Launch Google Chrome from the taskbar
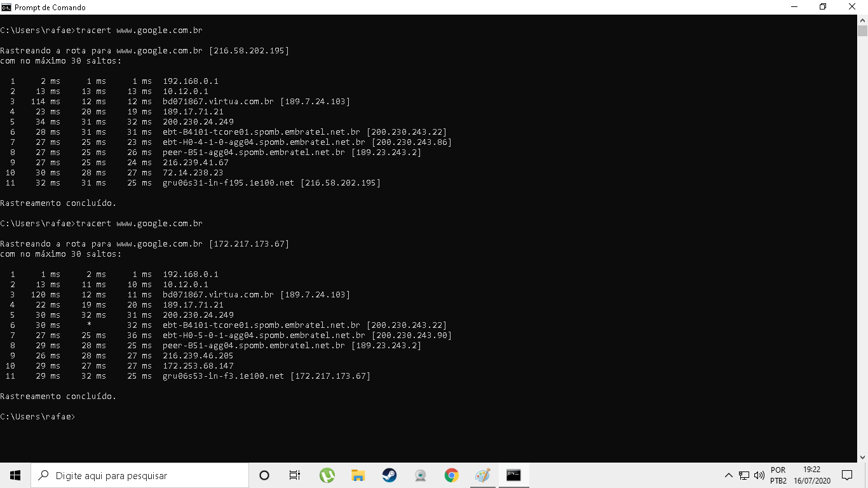Screen dimensions: 868x488 [452, 475]
